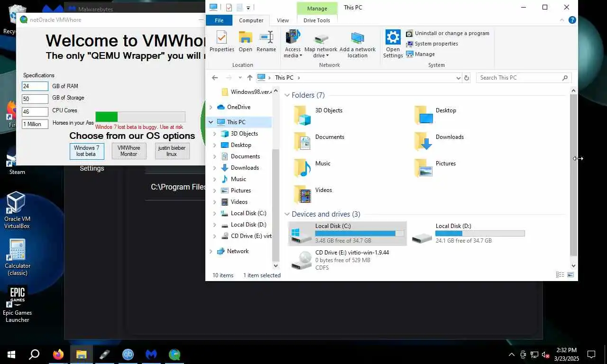607x364 pixels.
Task: Click System properties in ribbon
Action: tap(432, 44)
